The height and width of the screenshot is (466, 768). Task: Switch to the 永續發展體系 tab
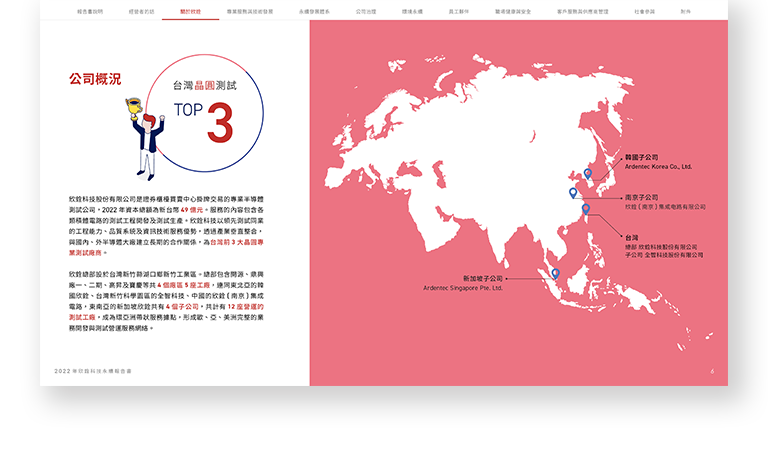(x=313, y=11)
